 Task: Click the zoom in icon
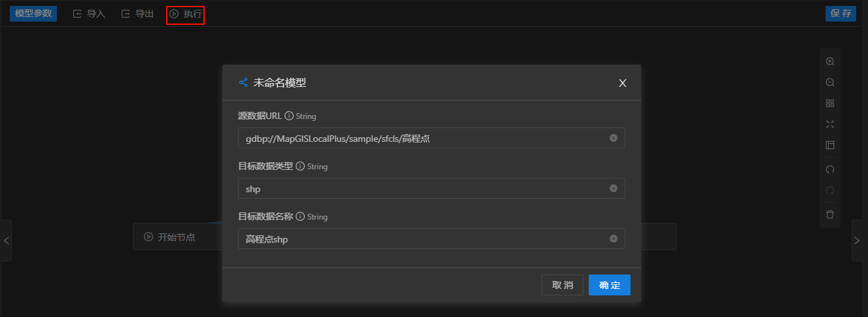(830, 61)
